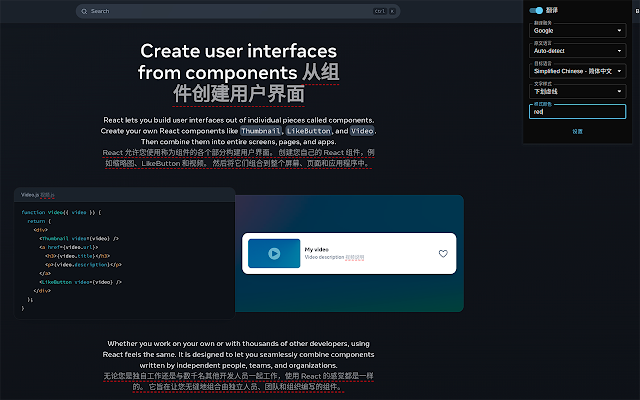Click 'function Video({ video })' code line

[61, 212]
